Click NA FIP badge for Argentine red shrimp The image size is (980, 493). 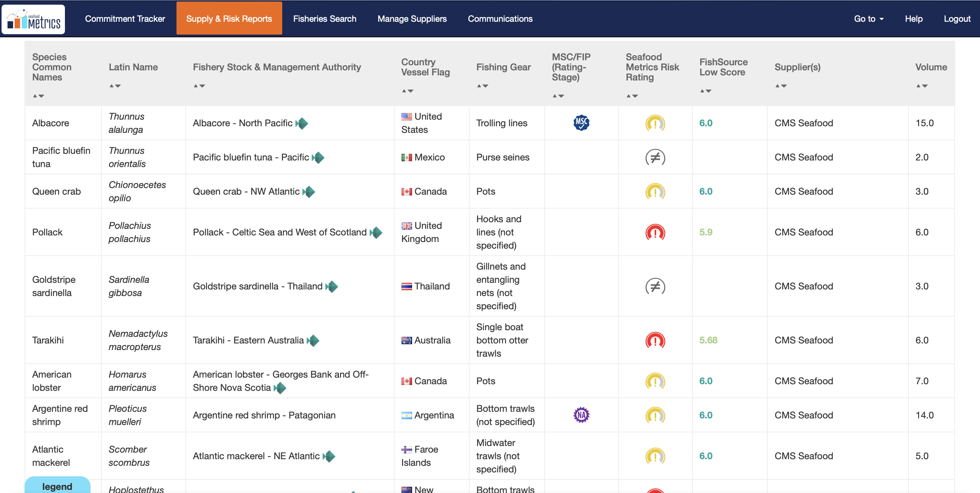click(581, 415)
